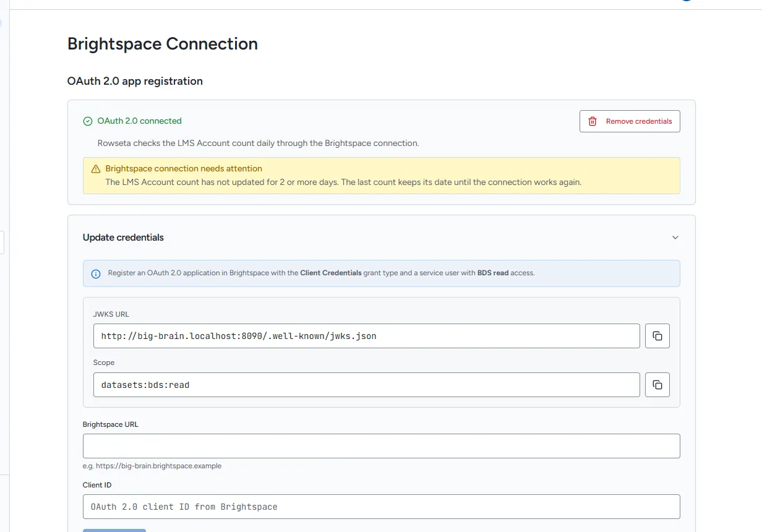Click the blue info circle icon
This screenshot has height=532, width=762.
pos(96,273)
